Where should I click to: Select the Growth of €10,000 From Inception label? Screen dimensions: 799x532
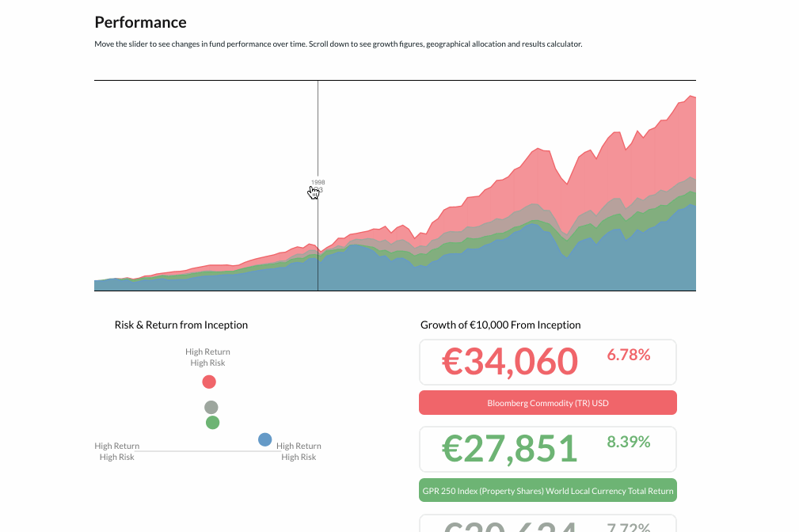click(500, 325)
